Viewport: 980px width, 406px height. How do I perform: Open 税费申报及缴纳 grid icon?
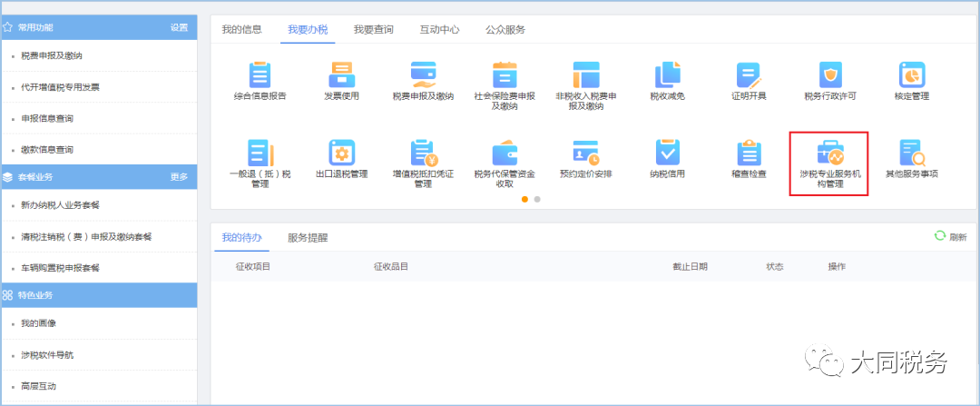coord(423,74)
